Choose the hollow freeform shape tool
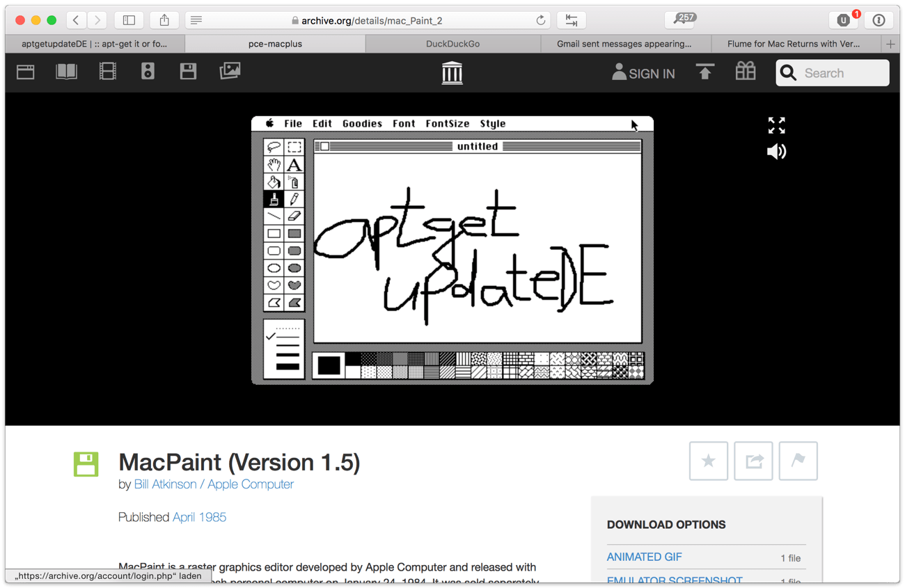This screenshot has width=905, height=588. point(274,285)
